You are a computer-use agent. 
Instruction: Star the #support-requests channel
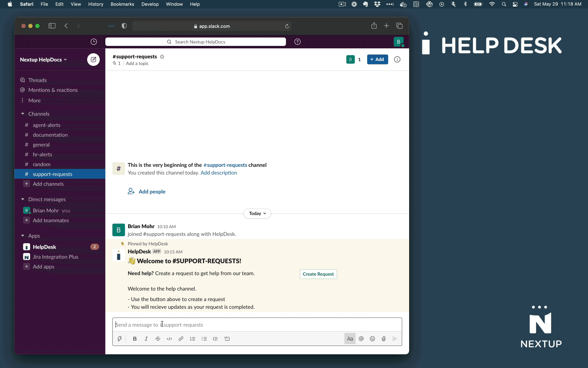[162, 57]
